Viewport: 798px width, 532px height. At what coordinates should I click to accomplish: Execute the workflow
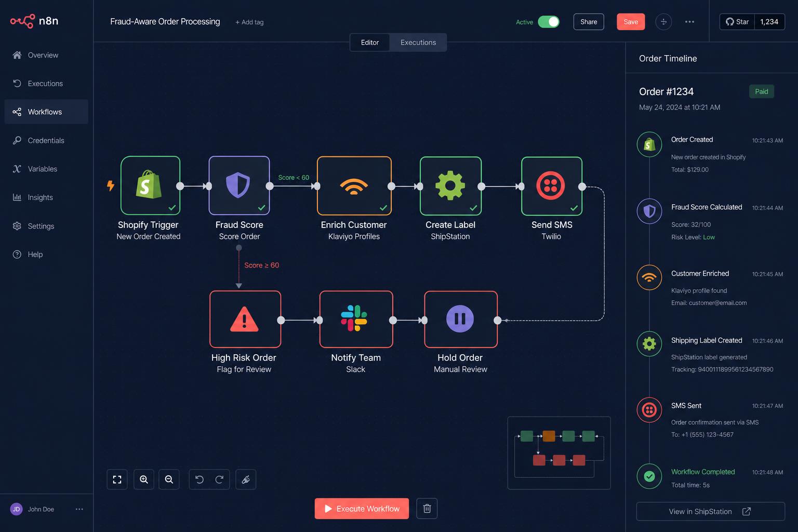[362, 509]
